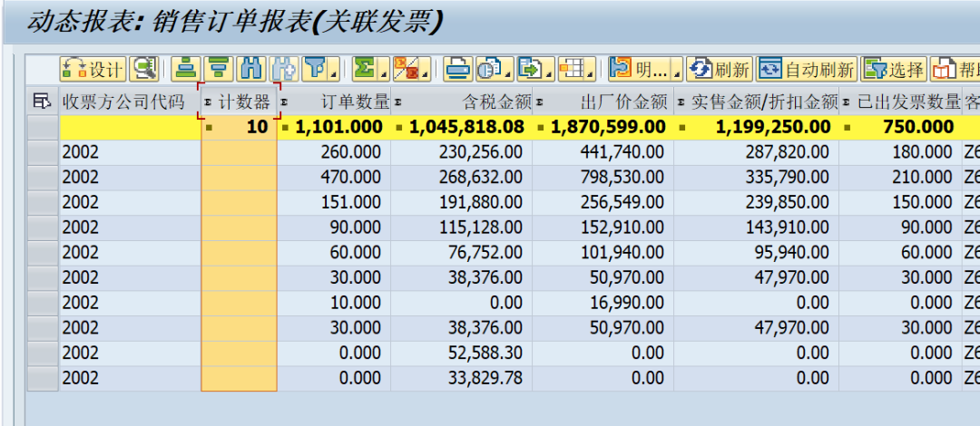
Task: Click total order quantity 1,101.000
Action: click(334, 128)
